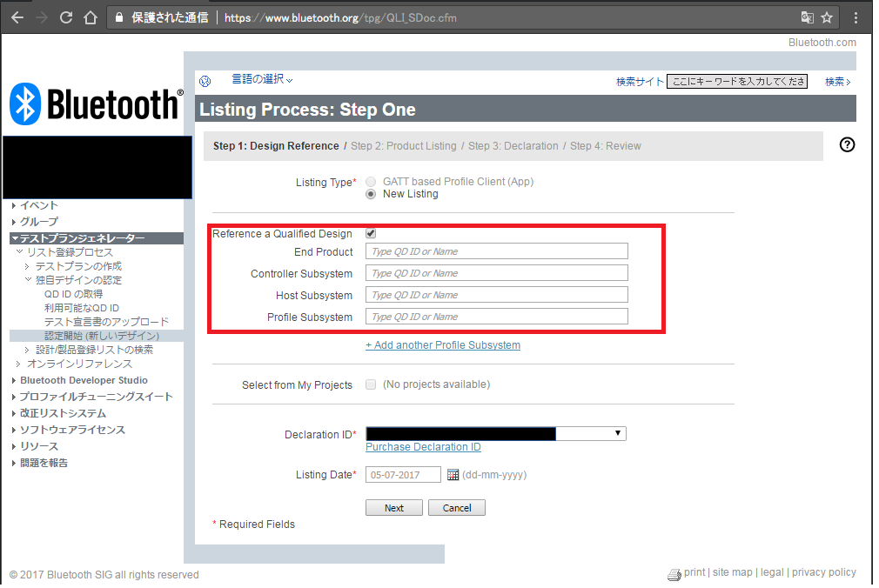Click the Profile Subsystem input field
Image resolution: width=879 pixels, height=588 pixels.
497,317
